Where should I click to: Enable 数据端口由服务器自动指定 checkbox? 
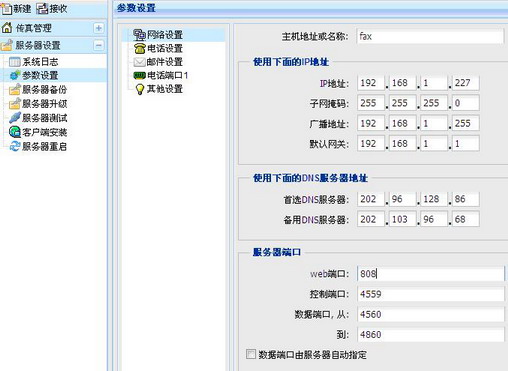(x=251, y=354)
